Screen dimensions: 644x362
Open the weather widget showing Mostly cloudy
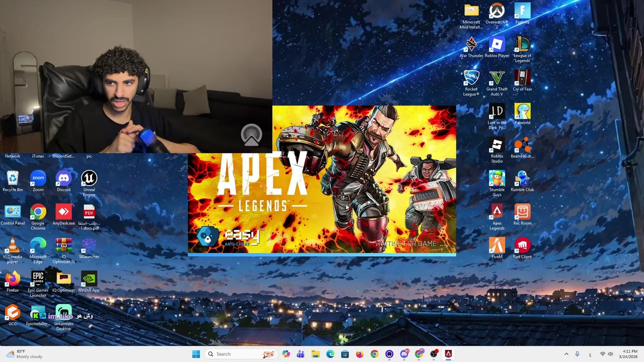(24, 354)
